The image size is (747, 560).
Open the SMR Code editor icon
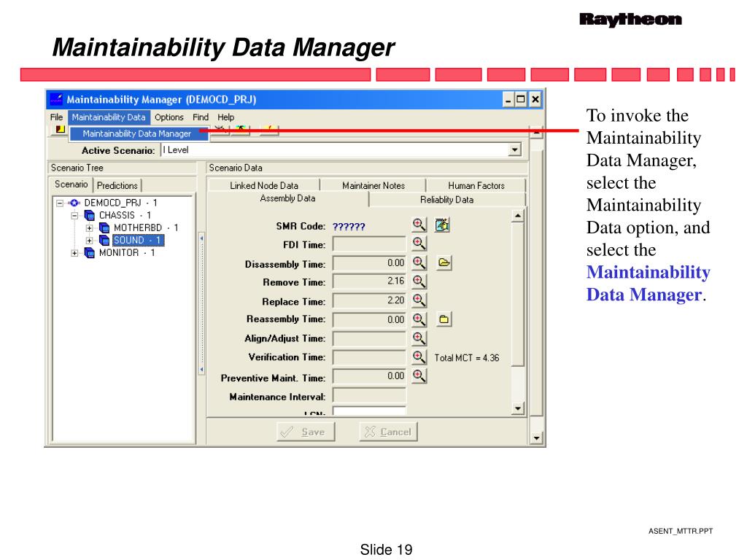443,225
